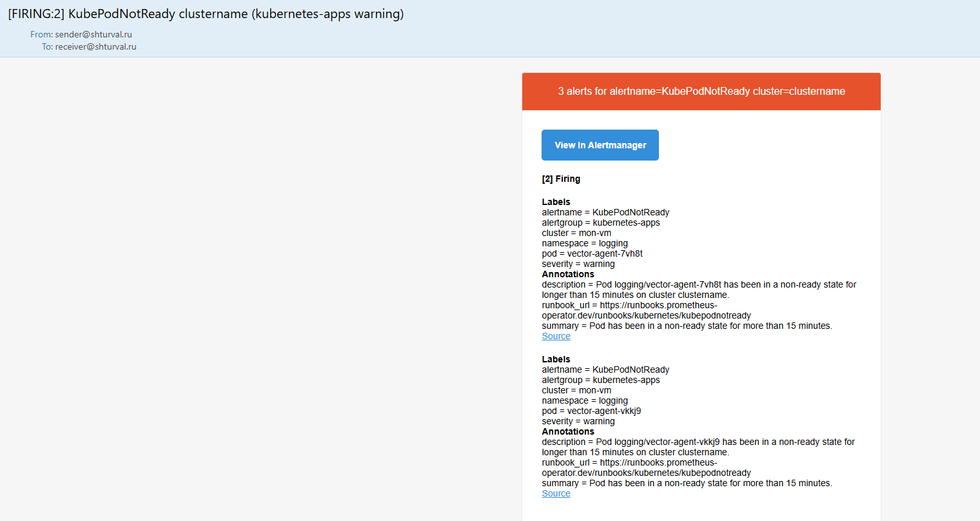Click the description mentioning logging/vector-agent-7vh8t
The height and width of the screenshot is (521, 980).
699,290
